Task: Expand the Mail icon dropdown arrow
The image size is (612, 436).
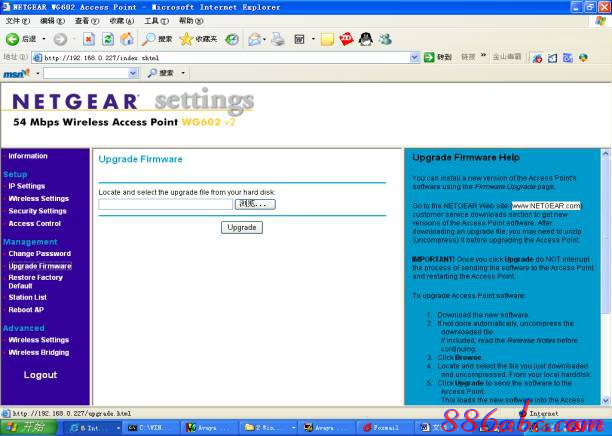Action: (x=264, y=39)
